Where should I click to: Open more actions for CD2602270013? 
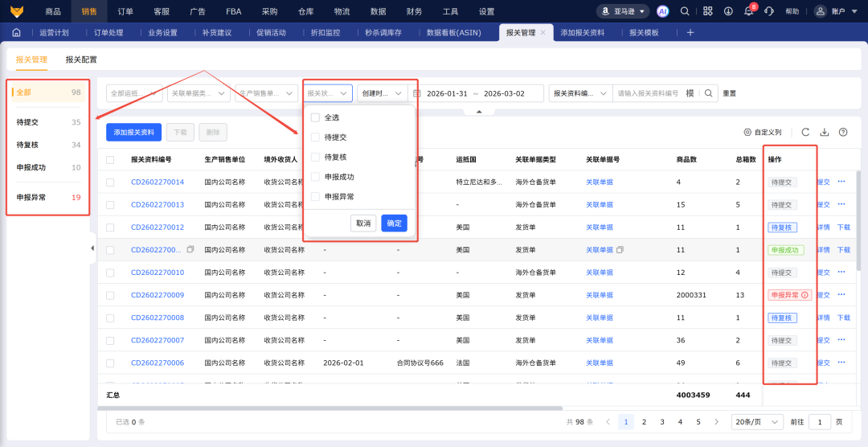coord(841,204)
